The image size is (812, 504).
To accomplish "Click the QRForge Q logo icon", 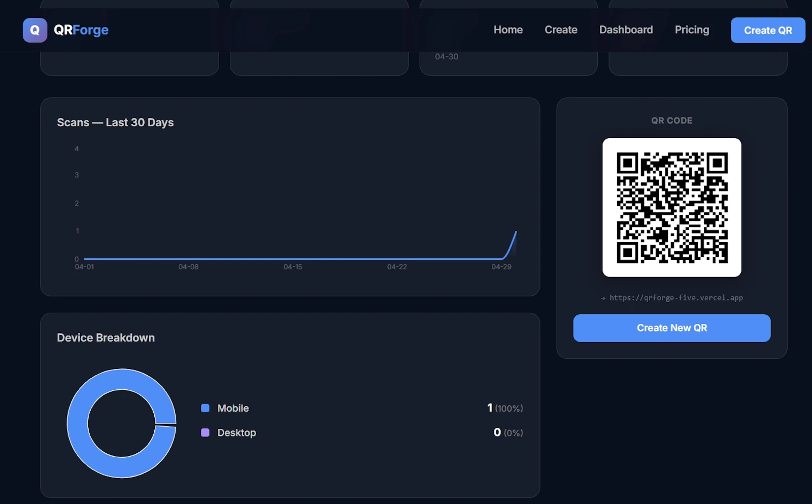I will pyautogui.click(x=35, y=30).
